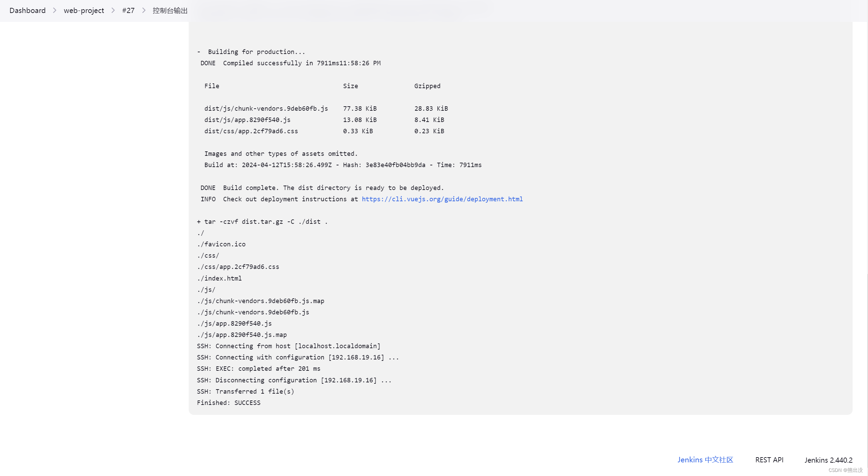The image size is (868, 476).
Task: Click the 'Build complete' DONE message
Action: click(322, 188)
